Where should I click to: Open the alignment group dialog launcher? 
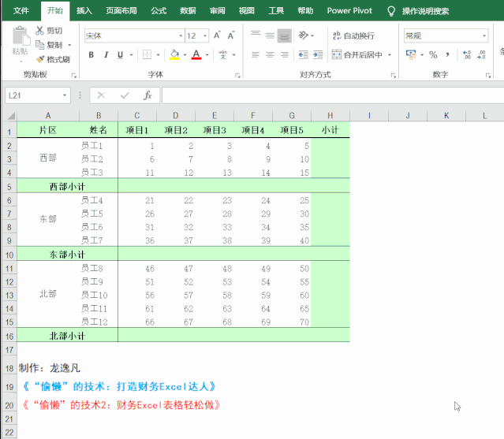point(393,76)
